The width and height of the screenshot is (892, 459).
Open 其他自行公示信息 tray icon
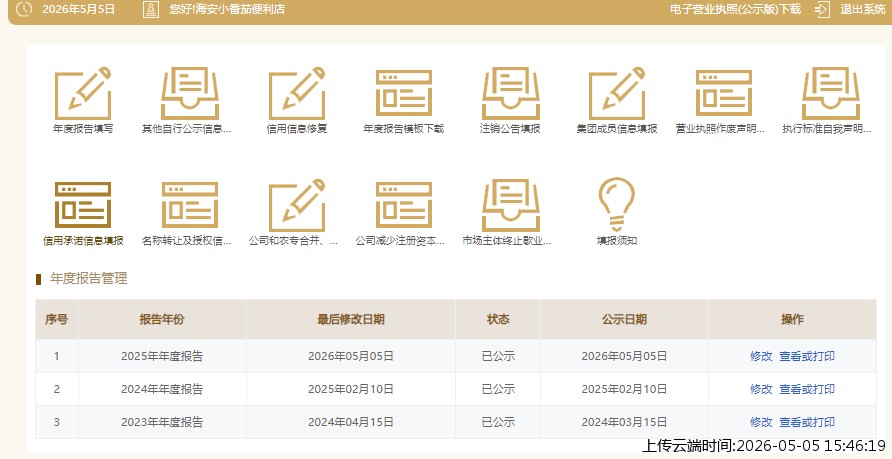pos(190,93)
